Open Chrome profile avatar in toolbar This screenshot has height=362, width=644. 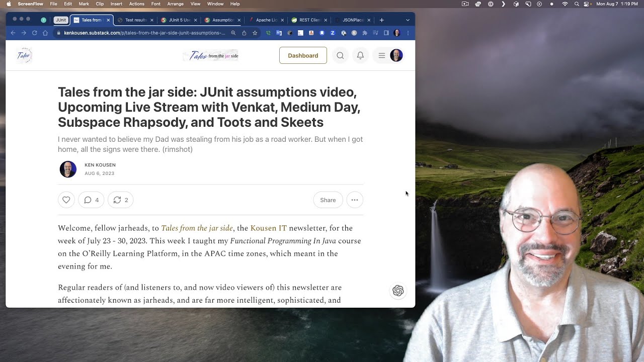pyautogui.click(x=396, y=33)
